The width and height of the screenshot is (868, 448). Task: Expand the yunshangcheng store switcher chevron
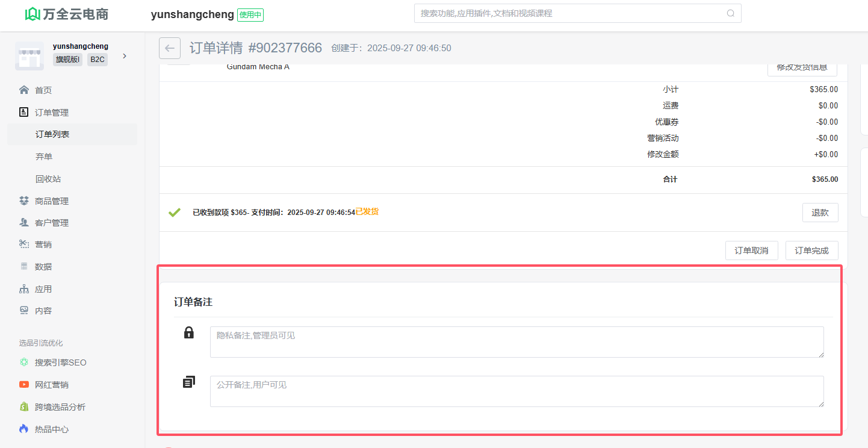point(125,56)
